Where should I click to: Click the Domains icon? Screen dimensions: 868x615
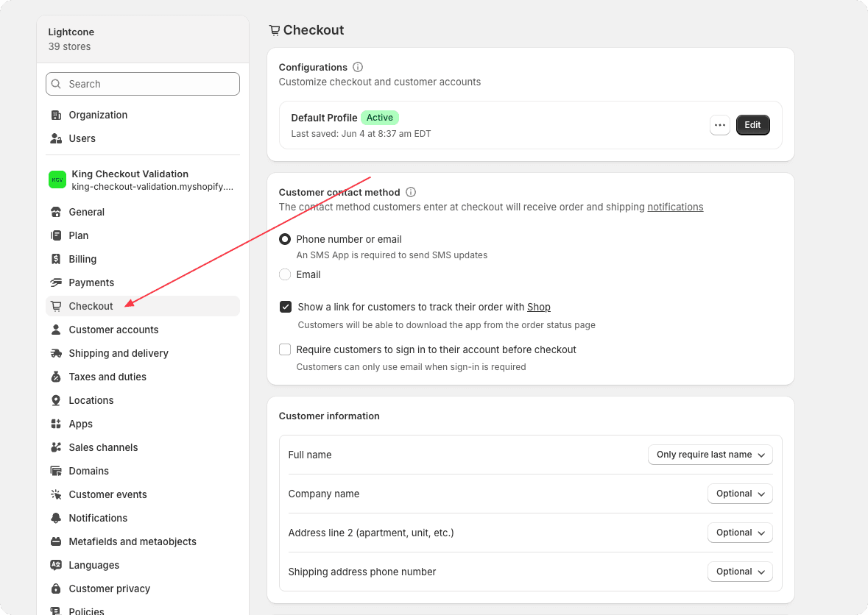(56, 472)
